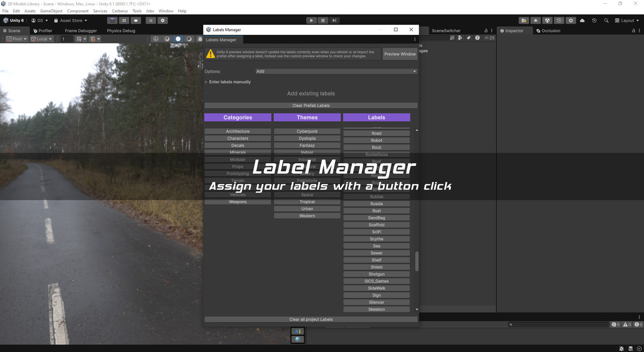Open the GameObject menu
Screen dimensions: 644x352
coord(51,10)
